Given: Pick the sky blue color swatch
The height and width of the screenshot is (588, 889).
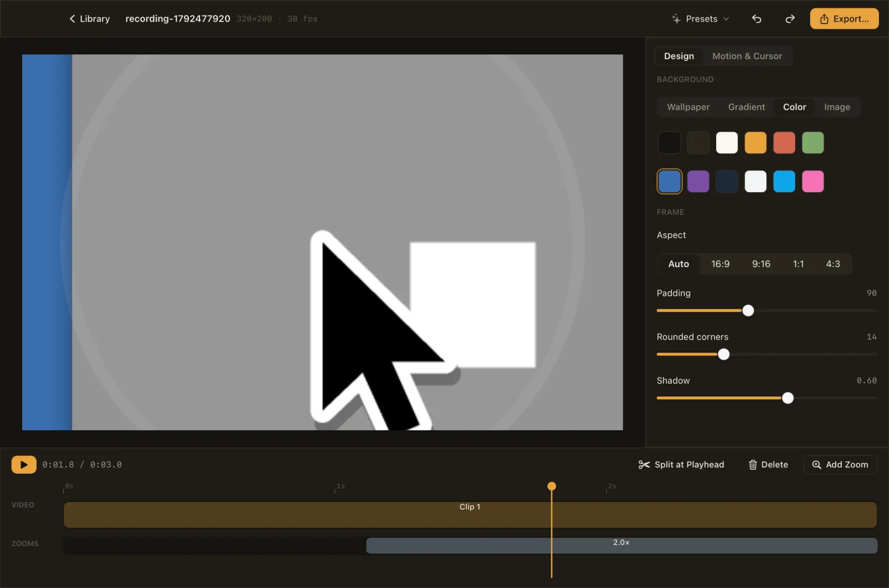Looking at the screenshot, I should (784, 182).
